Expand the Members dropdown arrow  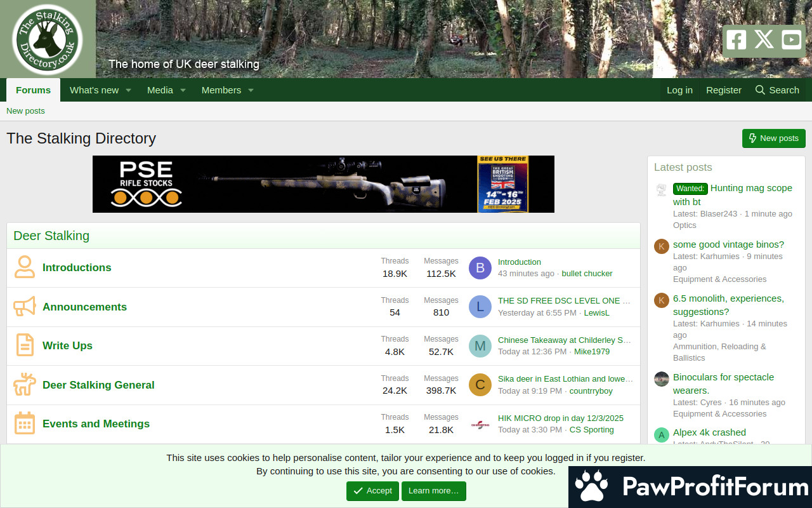tap(251, 90)
